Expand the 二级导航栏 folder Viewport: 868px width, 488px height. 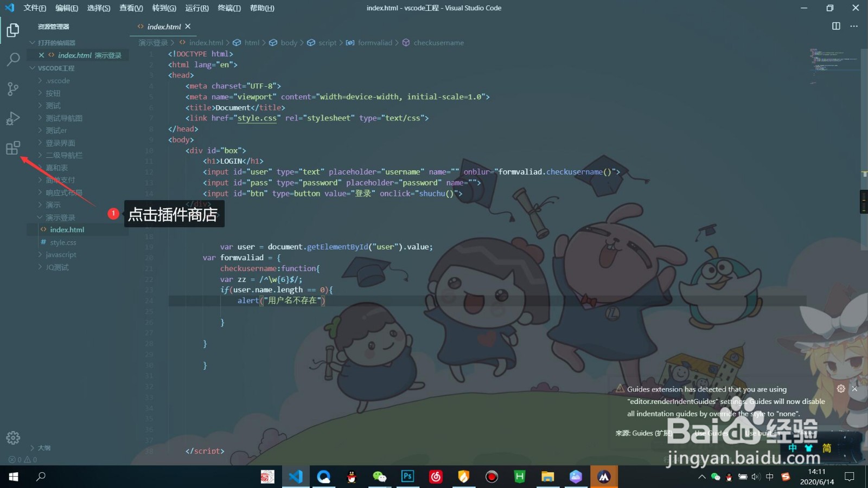pyautogui.click(x=78, y=155)
